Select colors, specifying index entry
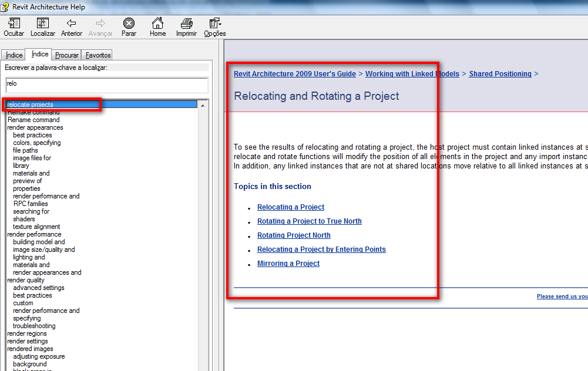Screen dimensions: 588x371 pyautogui.click(x=37, y=143)
